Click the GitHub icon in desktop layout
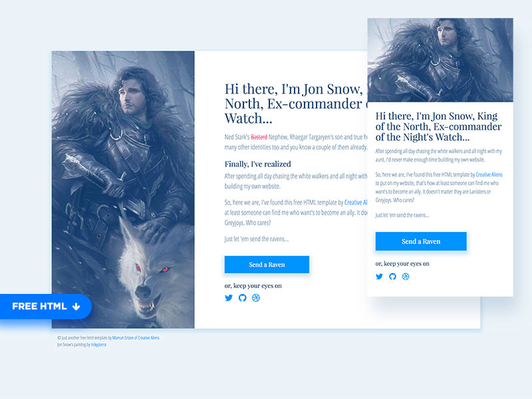Screen dimensions: 532x399 pyautogui.click(x=242, y=298)
